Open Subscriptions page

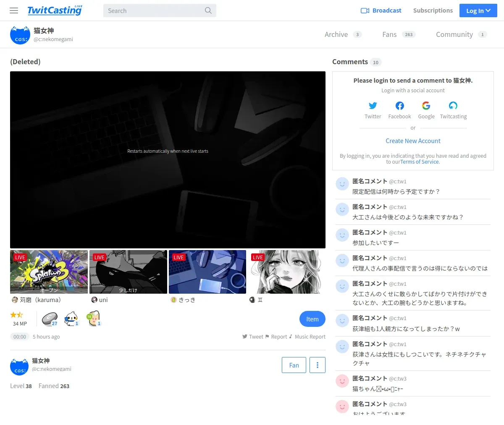pos(433,10)
